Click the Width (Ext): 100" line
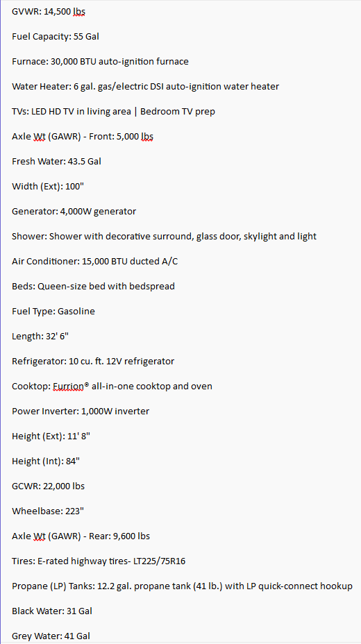Viewport: 361px width, 644px height. tap(48, 187)
